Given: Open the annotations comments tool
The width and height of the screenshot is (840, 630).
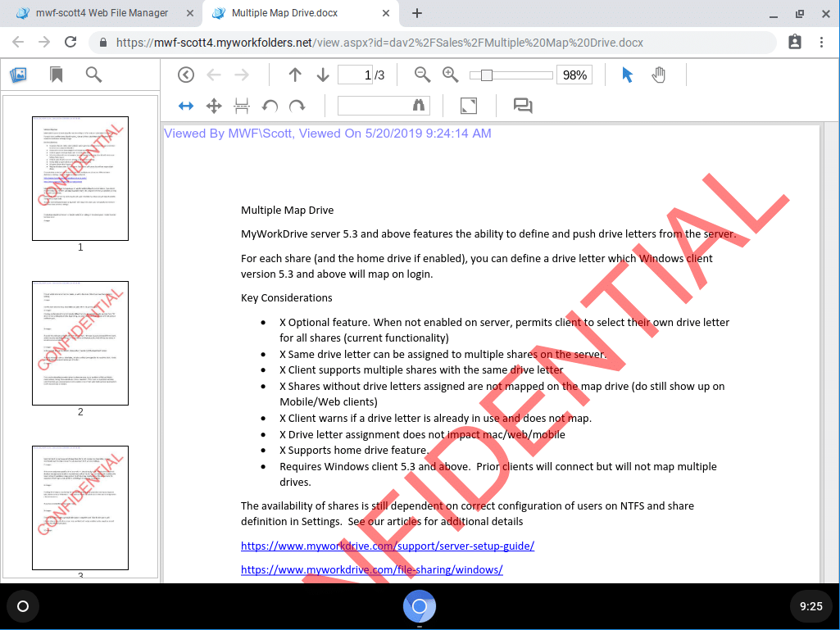Looking at the screenshot, I should 523,105.
